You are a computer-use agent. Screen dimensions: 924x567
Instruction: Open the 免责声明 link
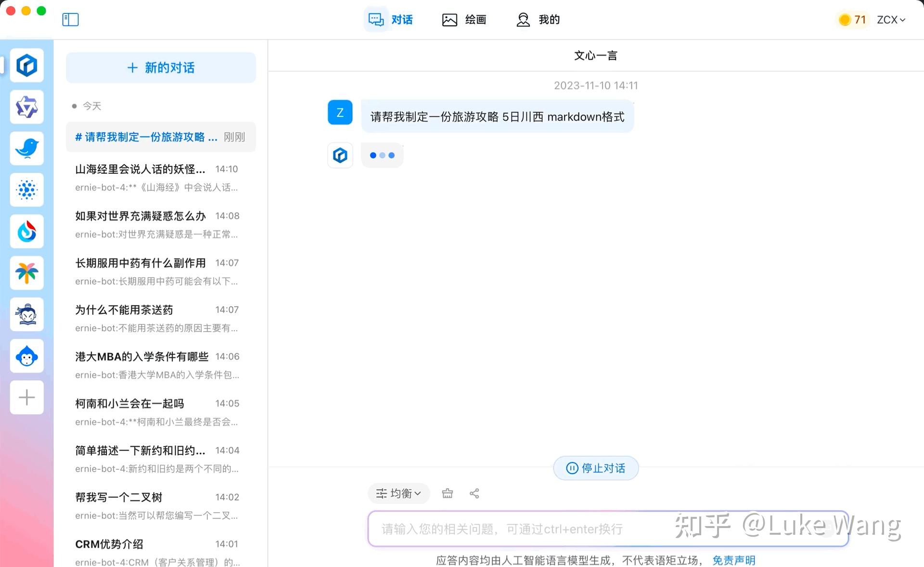[734, 560]
